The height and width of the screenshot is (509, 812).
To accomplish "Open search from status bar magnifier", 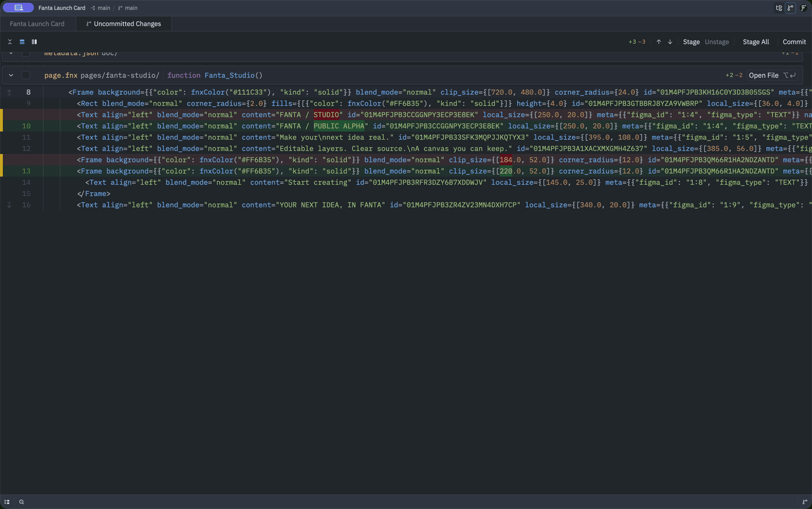I will (x=22, y=502).
